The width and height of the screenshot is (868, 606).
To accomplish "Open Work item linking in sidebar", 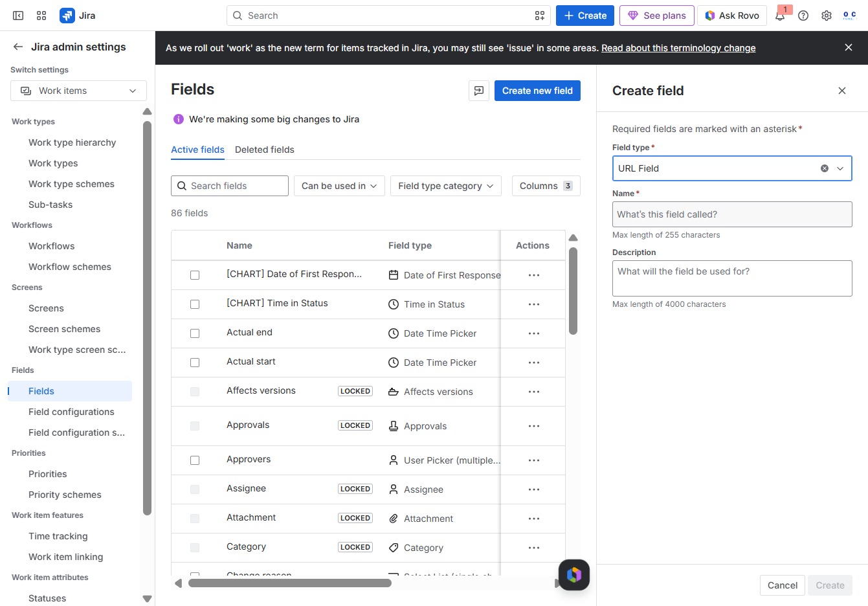I will (x=65, y=557).
